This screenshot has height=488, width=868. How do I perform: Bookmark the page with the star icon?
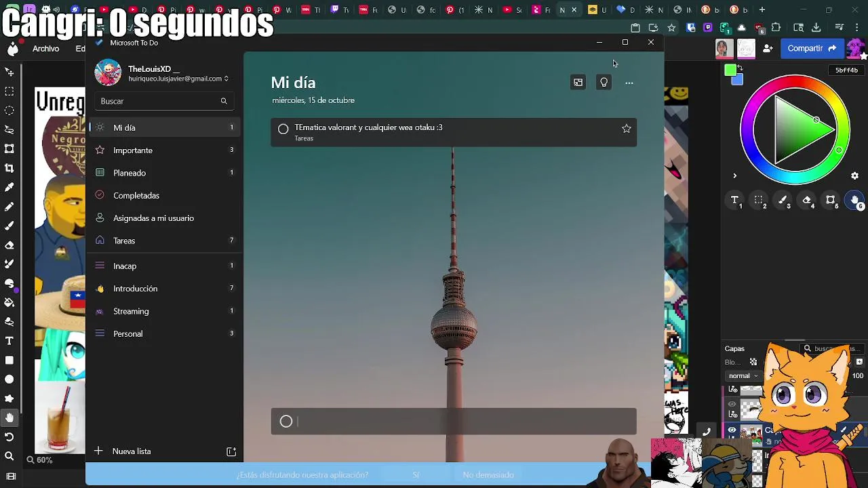tap(671, 28)
